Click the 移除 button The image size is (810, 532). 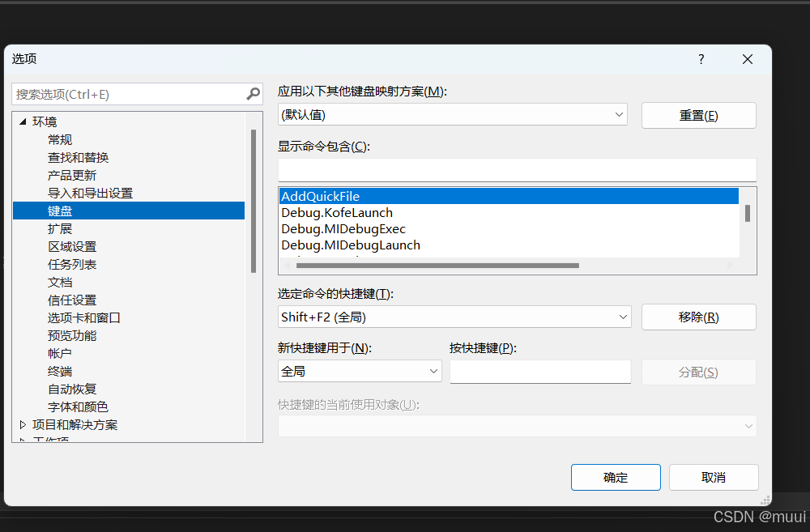click(698, 317)
